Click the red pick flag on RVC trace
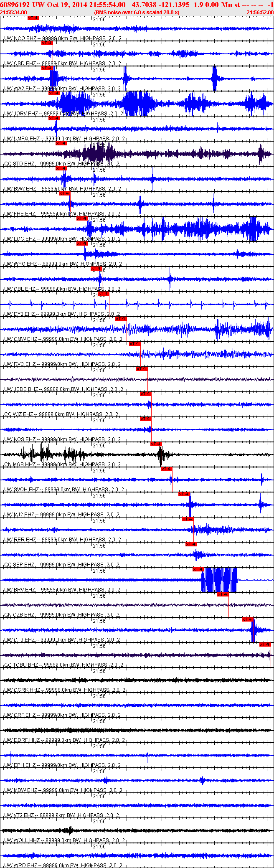 coord(135,344)
